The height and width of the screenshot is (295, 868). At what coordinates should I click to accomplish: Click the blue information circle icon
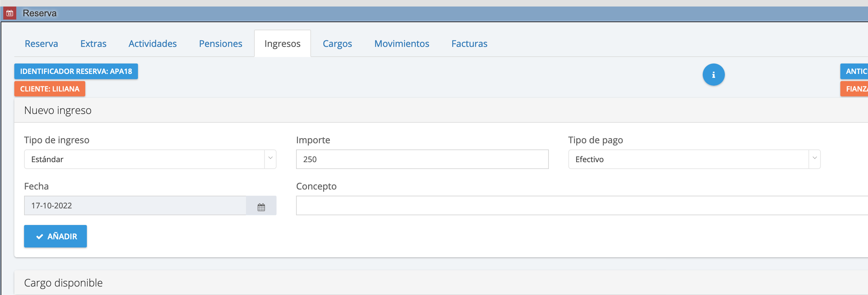(713, 75)
